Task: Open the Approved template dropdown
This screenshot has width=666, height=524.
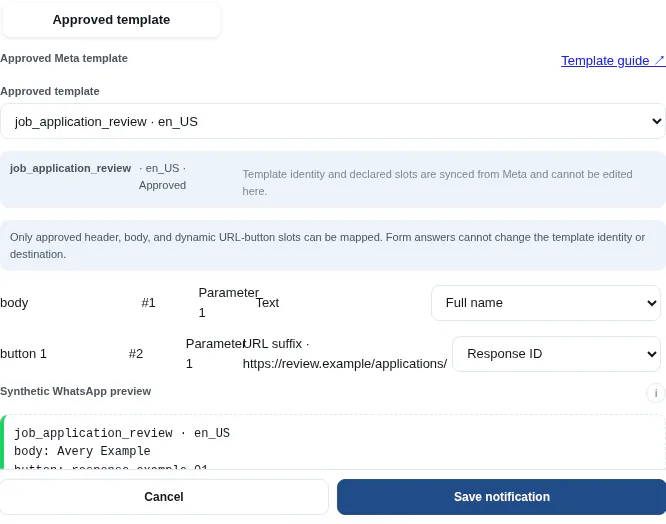Action: point(333,121)
